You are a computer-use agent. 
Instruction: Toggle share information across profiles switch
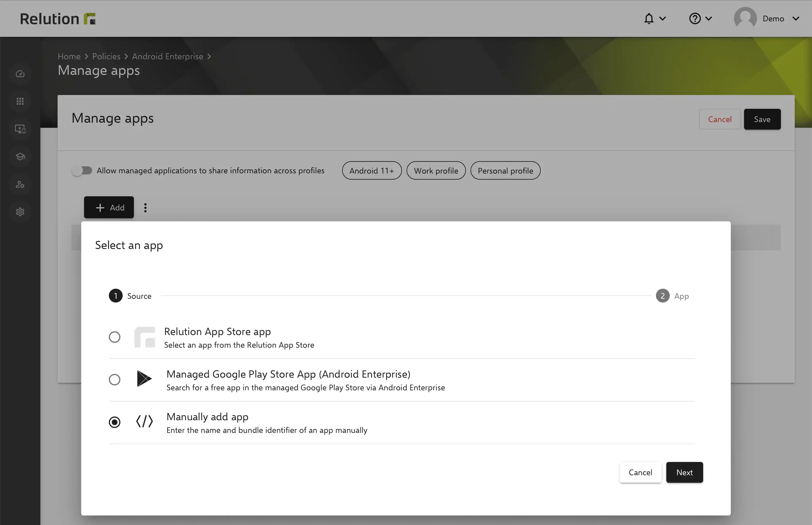82,170
